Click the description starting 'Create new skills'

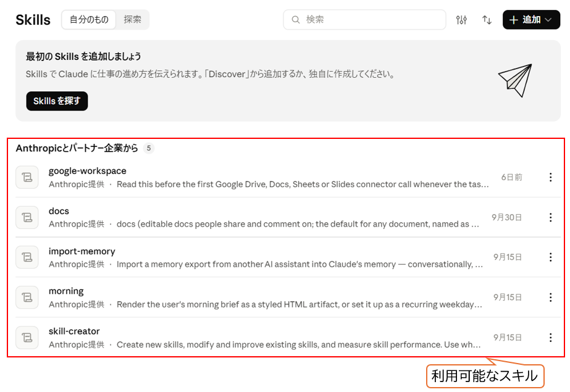(x=298, y=344)
